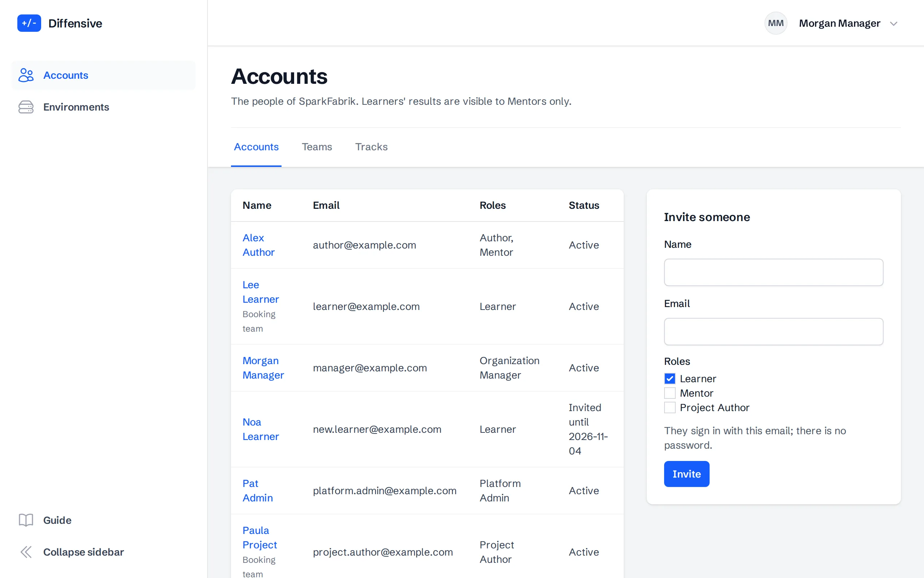Image resolution: width=924 pixels, height=578 pixels.
Task: Focus the invite Name input field
Action: [773, 272]
